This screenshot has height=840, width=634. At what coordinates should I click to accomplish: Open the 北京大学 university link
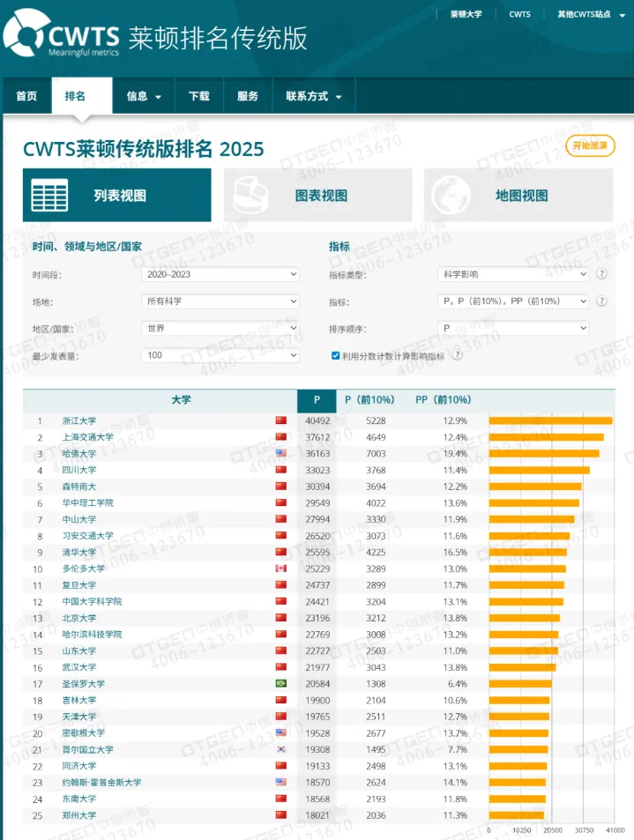79,618
